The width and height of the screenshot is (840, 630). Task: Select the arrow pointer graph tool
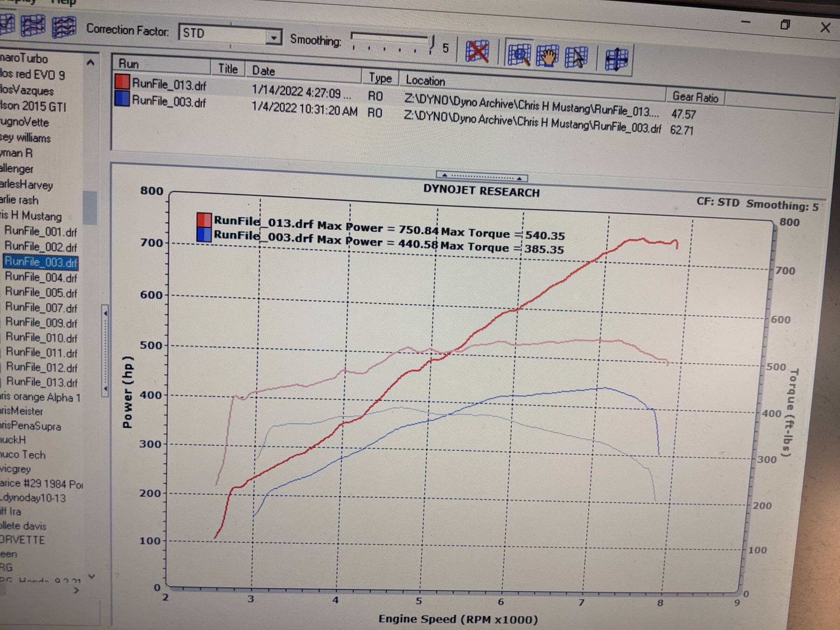(576, 58)
